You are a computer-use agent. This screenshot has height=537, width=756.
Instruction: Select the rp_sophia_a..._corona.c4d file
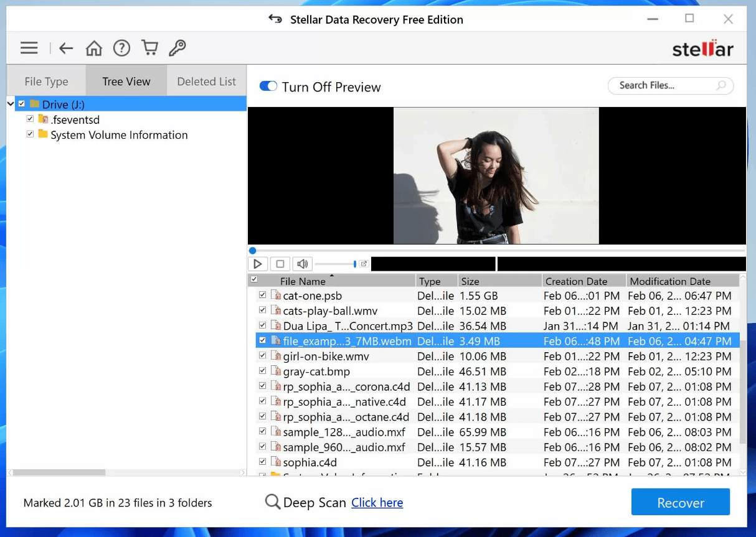(346, 386)
